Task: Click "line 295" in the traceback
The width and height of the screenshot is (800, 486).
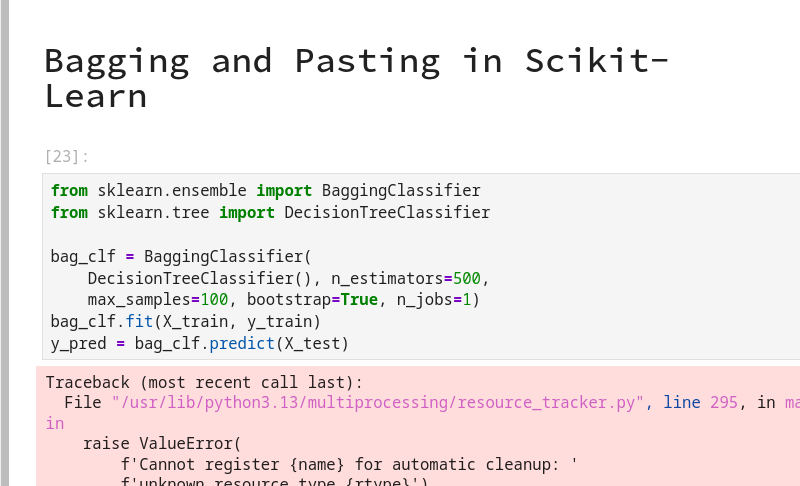Action: pos(701,403)
